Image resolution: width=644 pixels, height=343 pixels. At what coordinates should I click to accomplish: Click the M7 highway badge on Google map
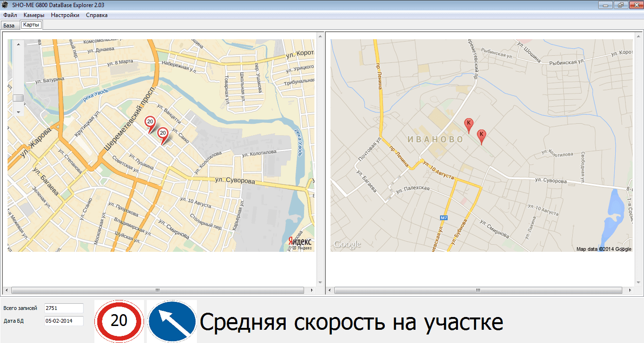pos(443,218)
